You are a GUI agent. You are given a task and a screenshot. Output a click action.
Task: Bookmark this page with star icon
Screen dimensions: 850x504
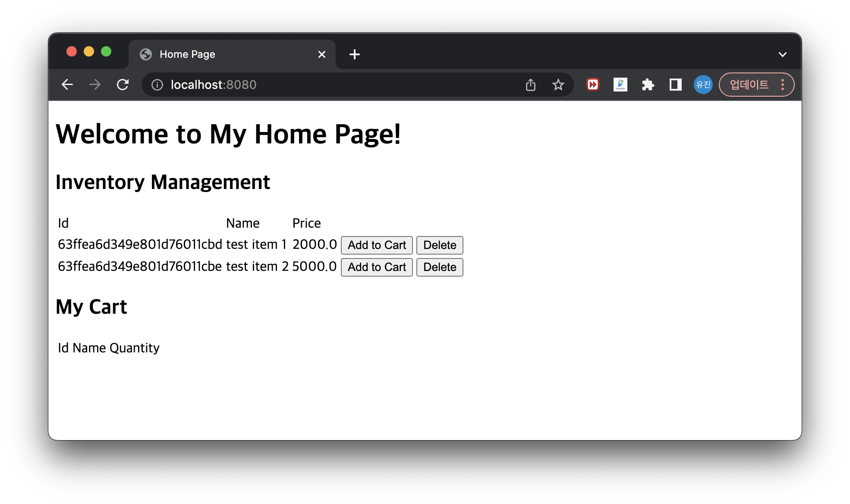click(558, 85)
